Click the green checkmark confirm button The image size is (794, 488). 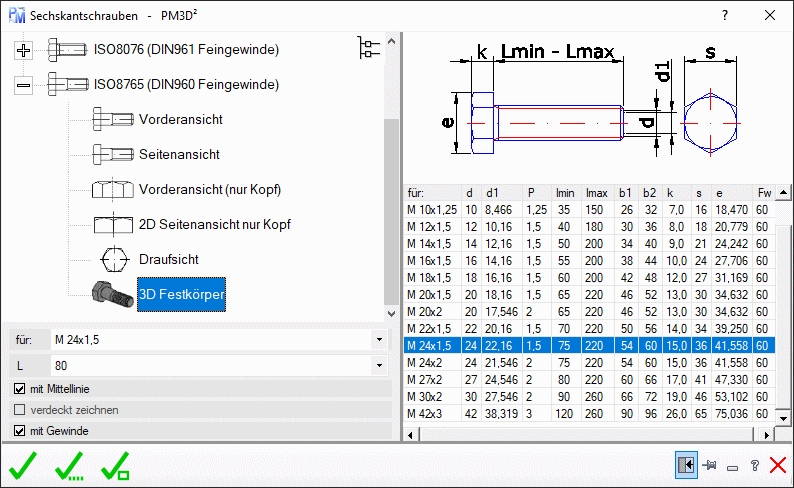pyautogui.click(x=22, y=465)
